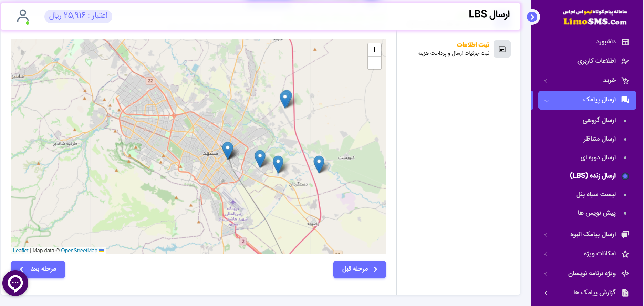This screenshot has height=306, width=644.
Task: Click the credit balance badge اعتبار ۲۵,۹۱۶ ریال
Action: click(78, 16)
